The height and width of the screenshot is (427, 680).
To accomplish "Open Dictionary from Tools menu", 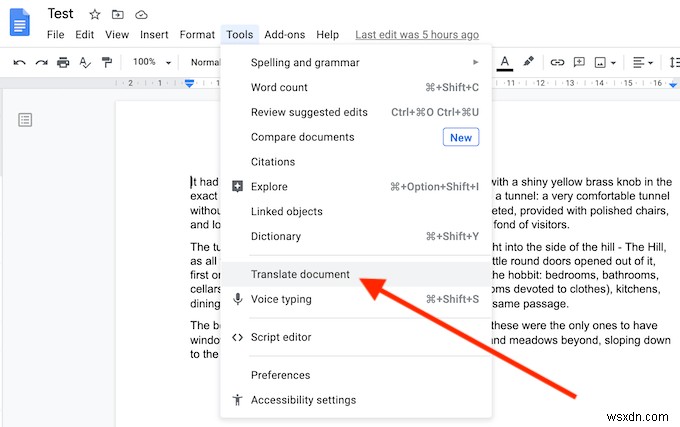I will (x=356, y=236).
